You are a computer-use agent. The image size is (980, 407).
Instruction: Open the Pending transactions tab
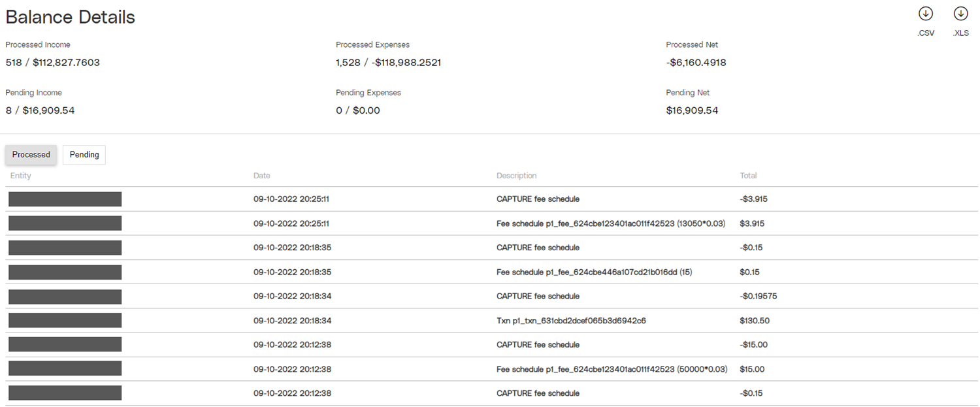tap(84, 155)
